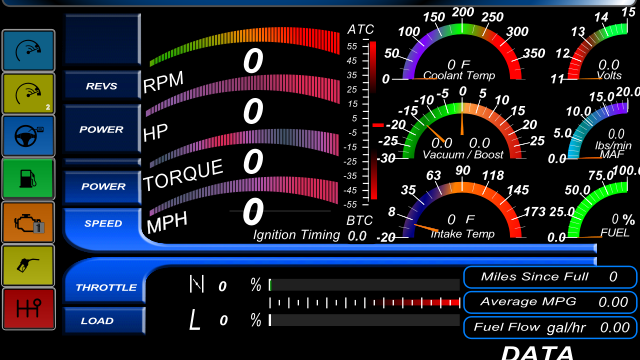Image resolution: width=640 pixels, height=360 pixels.
Task: Click the Miles Since Full readout
Action: [550, 277]
